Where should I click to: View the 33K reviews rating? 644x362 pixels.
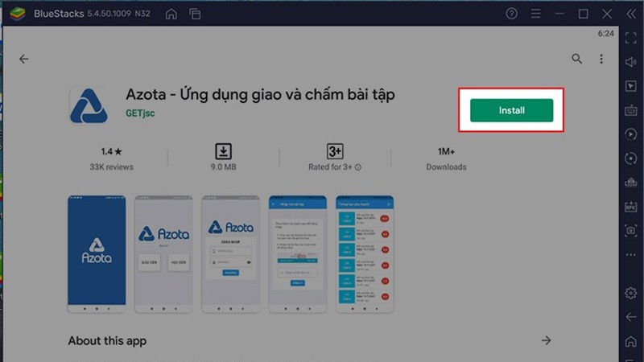tap(112, 158)
